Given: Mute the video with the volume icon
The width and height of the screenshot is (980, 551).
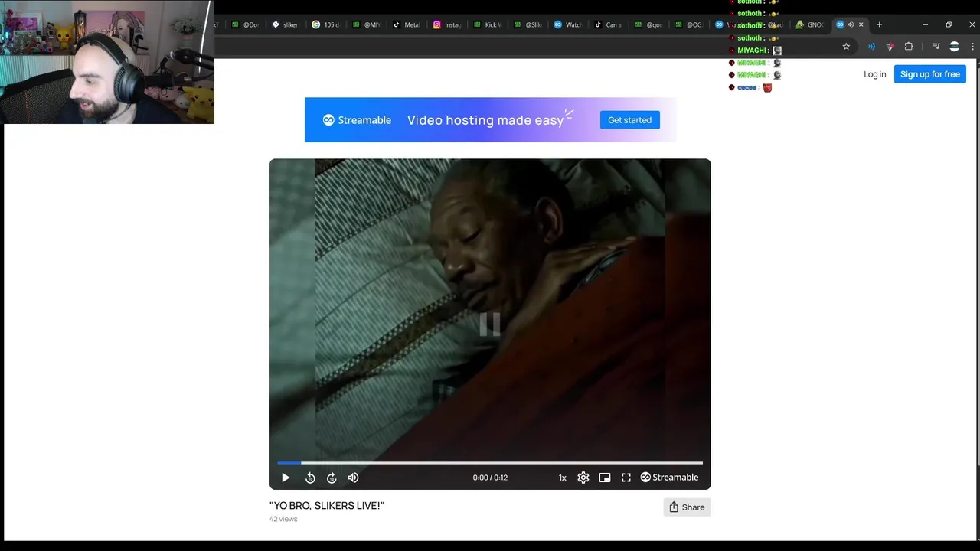Looking at the screenshot, I should click(353, 478).
